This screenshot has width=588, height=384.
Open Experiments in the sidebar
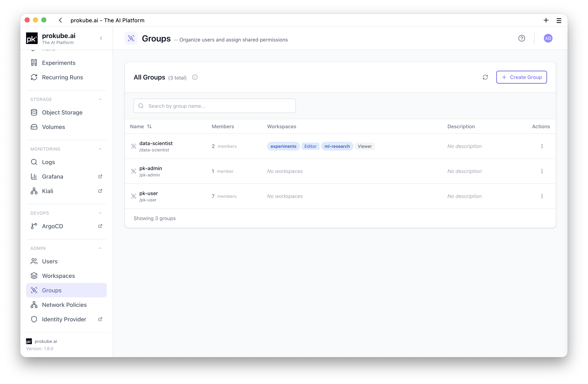(66, 63)
